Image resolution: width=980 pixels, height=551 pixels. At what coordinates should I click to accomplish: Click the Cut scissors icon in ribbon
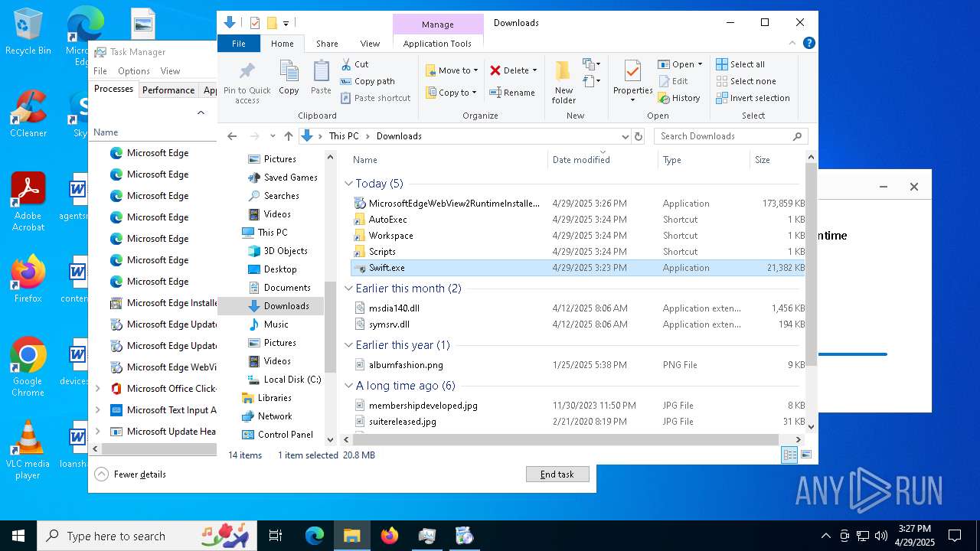(x=346, y=64)
